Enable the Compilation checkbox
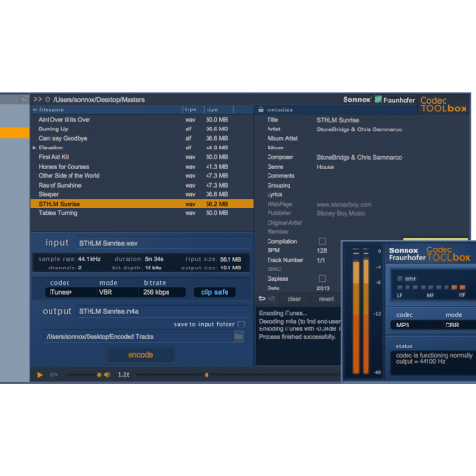This screenshot has height=476, width=476. click(x=322, y=241)
